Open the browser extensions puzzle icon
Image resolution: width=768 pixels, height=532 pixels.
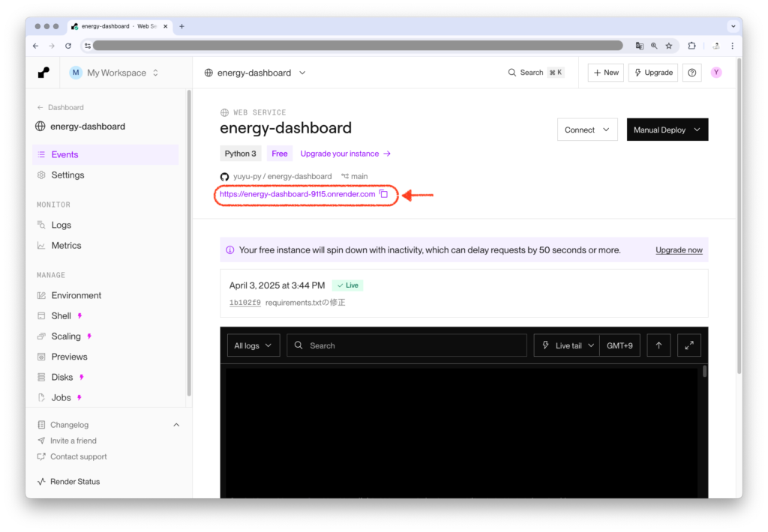[691, 46]
